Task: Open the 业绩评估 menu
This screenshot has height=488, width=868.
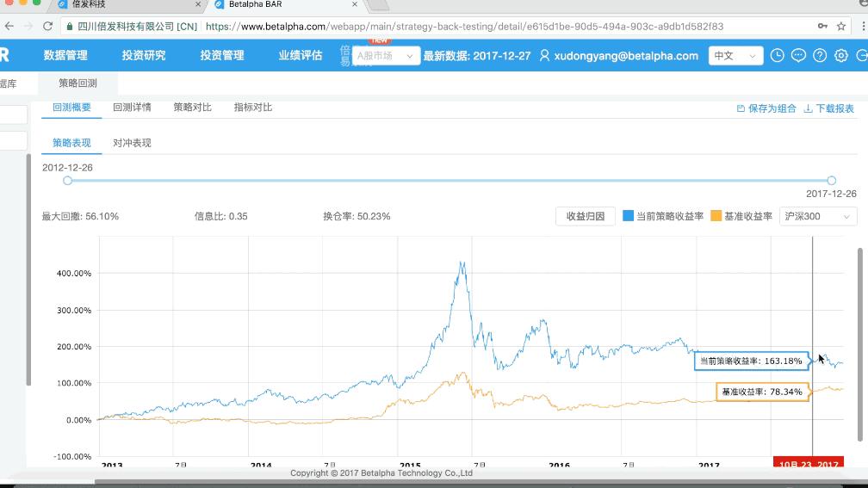Action: pos(301,55)
